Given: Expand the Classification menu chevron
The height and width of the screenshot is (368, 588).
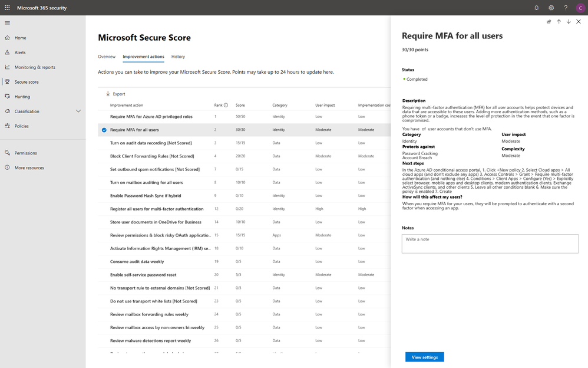Looking at the screenshot, I should click(x=78, y=111).
